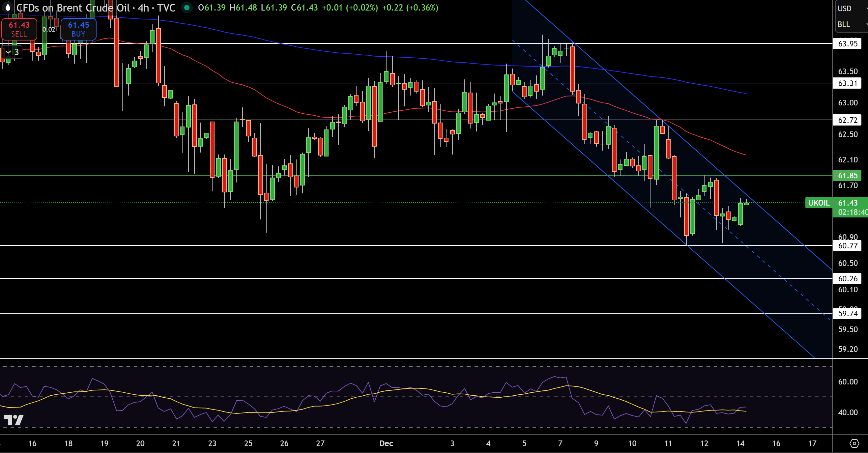Image resolution: width=868 pixels, height=453 pixels.
Task: Click the 60.77 horizontal line price label
Action: coord(848,245)
